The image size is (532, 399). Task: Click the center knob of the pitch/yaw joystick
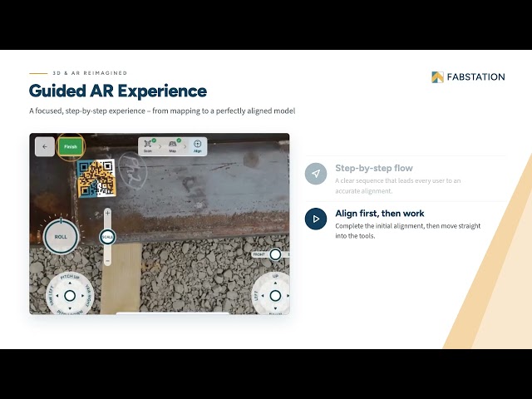70,296
